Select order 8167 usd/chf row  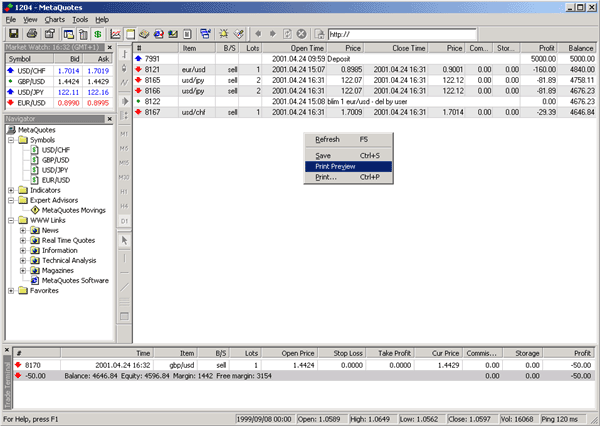[365, 112]
